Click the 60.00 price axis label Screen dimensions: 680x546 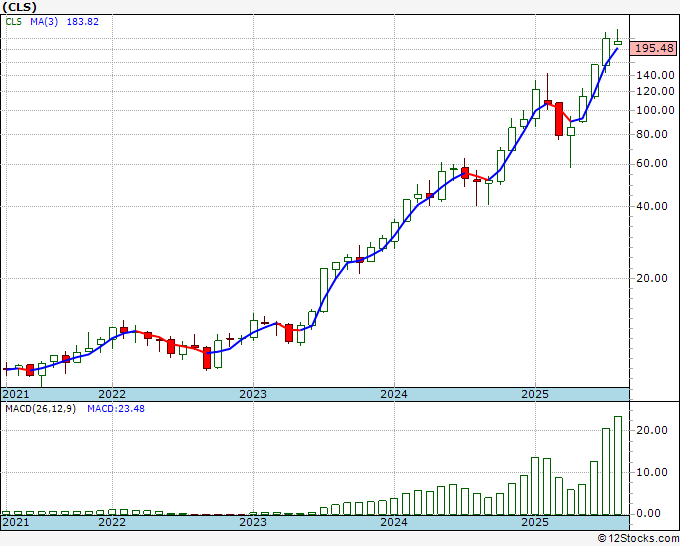click(651, 163)
